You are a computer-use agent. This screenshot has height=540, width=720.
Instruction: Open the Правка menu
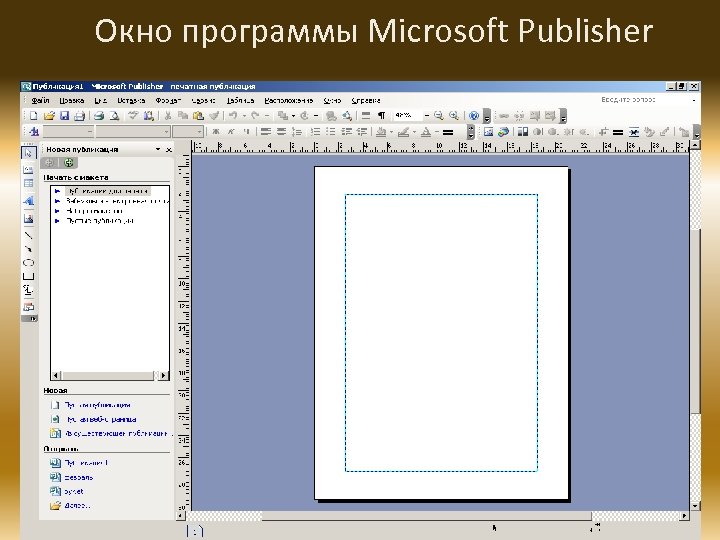[72, 100]
